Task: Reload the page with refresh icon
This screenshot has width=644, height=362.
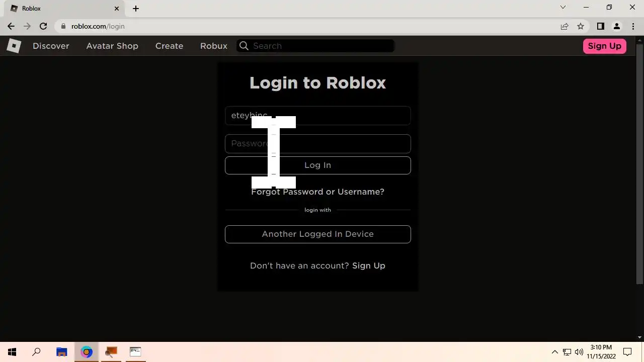Action: click(x=43, y=26)
